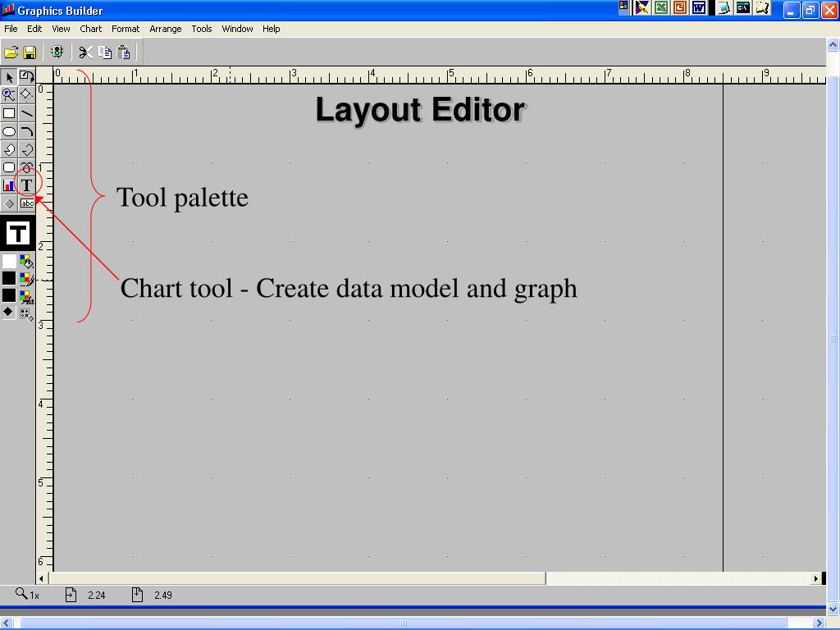Click the large T tool preview box
The width and height of the screenshot is (840, 630).
coord(18,233)
